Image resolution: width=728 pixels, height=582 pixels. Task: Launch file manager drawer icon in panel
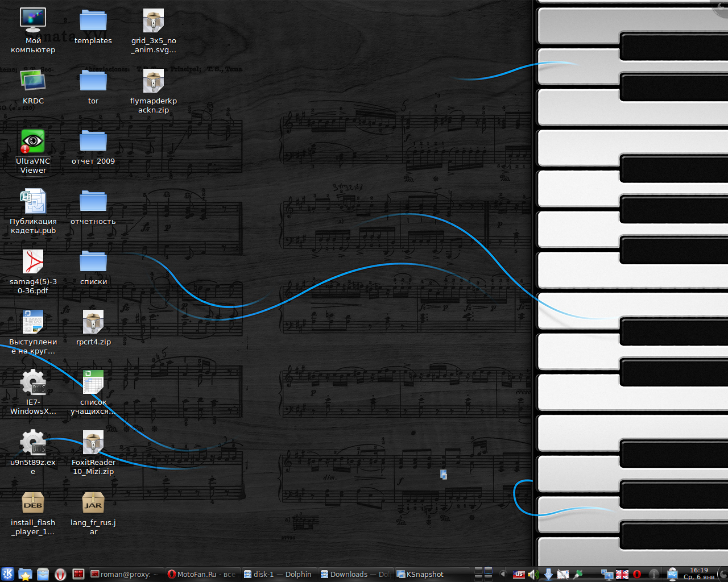point(43,574)
